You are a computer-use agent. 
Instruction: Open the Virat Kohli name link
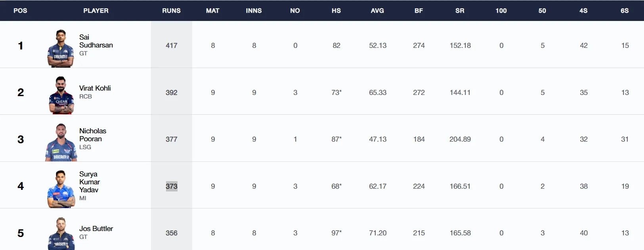(x=95, y=88)
